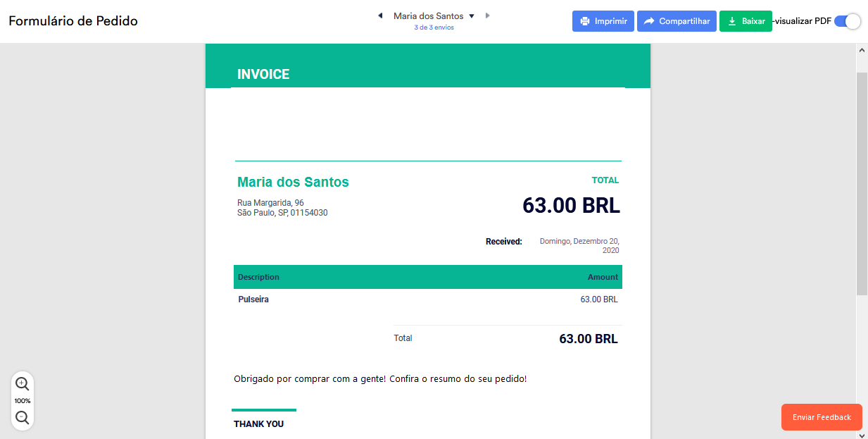Click the '3 de 3 envios' link
This screenshot has height=439, width=868.
(434, 27)
